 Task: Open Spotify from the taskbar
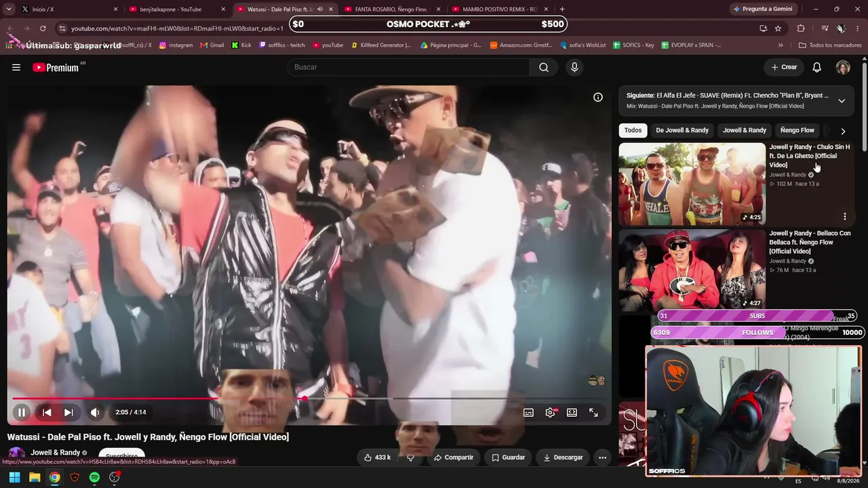94,477
